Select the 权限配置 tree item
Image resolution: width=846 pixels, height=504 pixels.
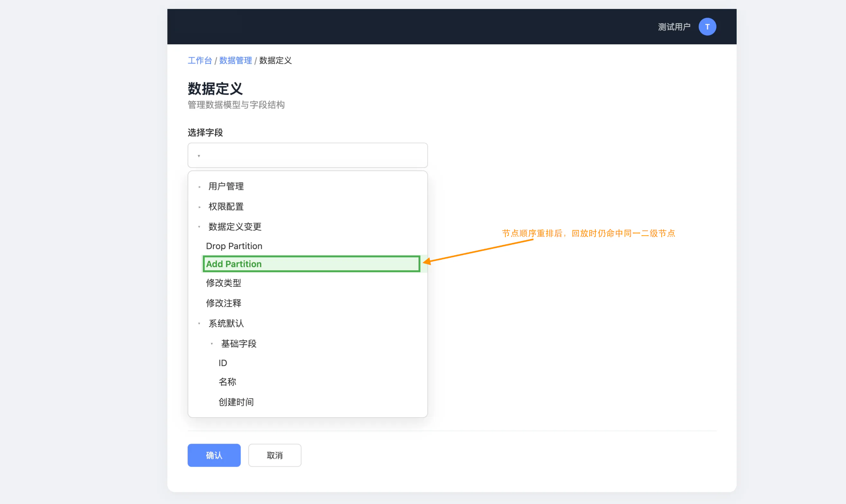[x=226, y=206]
